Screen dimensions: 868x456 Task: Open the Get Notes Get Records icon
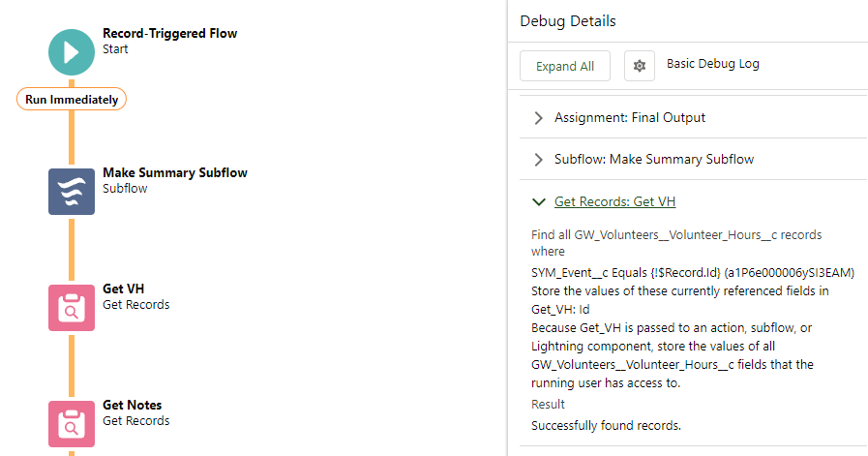72,424
